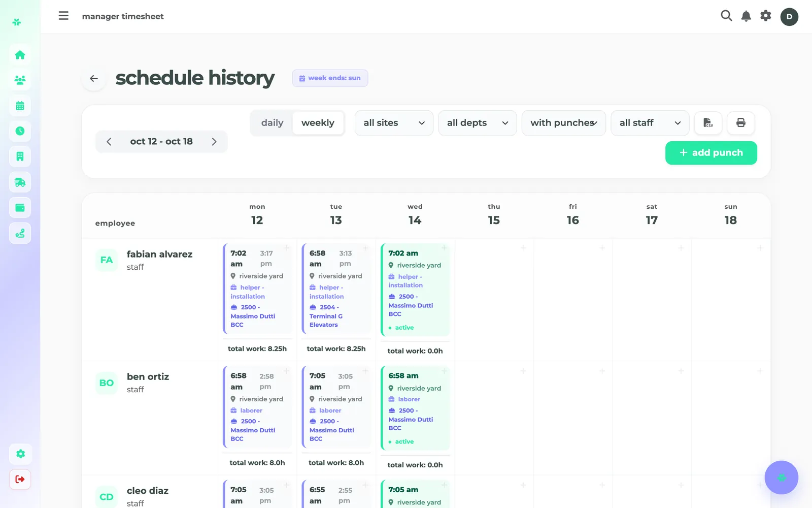This screenshot has height=508, width=812.
Task: Open Ben Ortiz Monday 6:58 am punch
Action: click(257, 407)
